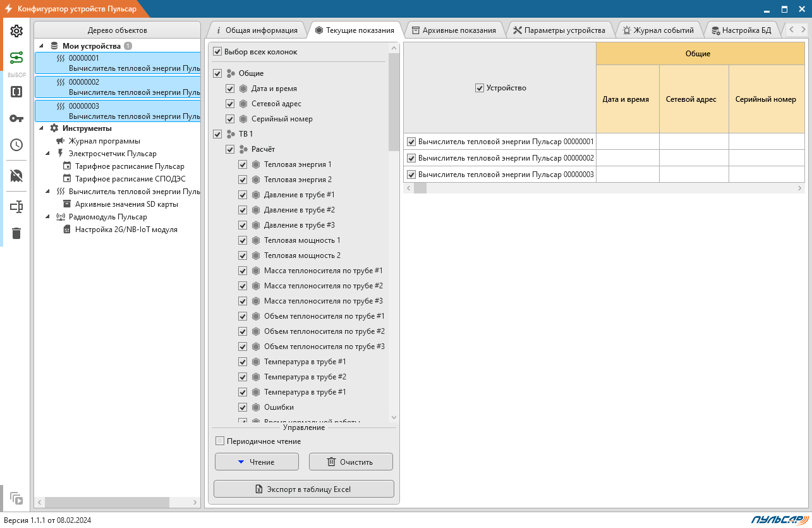
Task: Open the clock schedule icon in sidebar
Action: coord(16,145)
